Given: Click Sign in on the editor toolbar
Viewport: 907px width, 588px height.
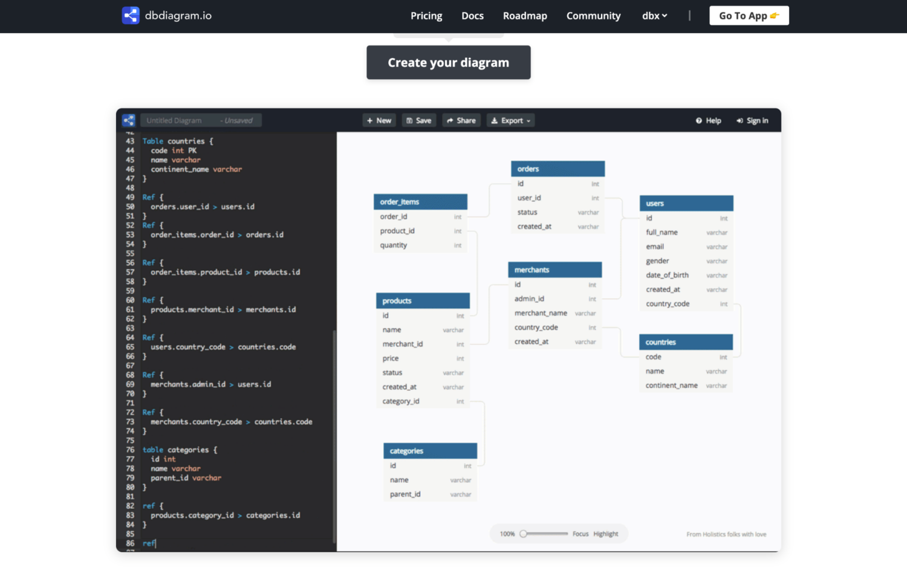Looking at the screenshot, I should 752,121.
